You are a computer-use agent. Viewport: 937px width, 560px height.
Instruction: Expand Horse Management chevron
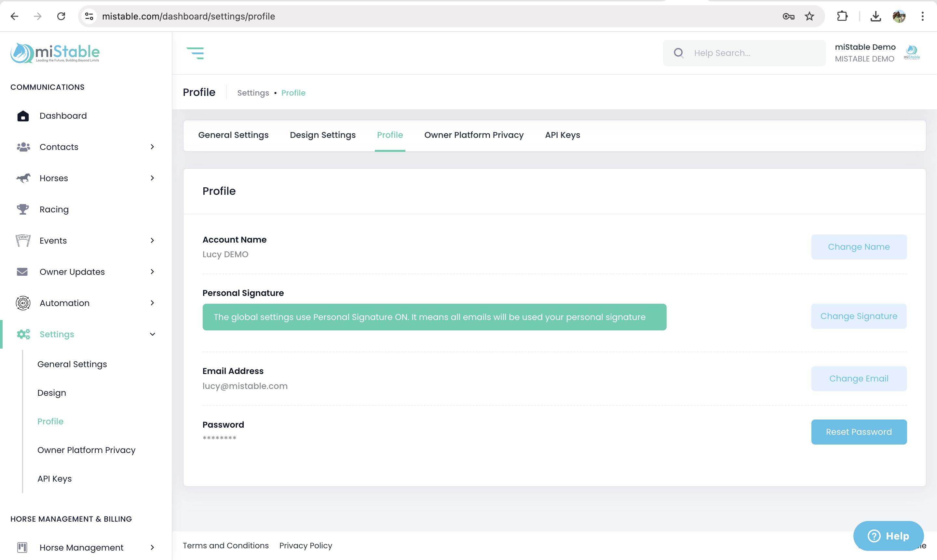pyautogui.click(x=152, y=547)
